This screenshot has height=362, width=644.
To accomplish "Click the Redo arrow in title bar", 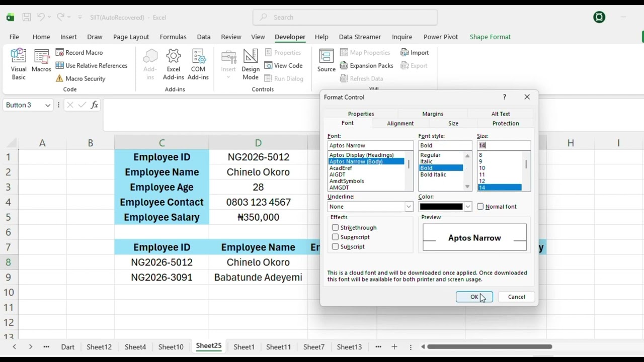I will (x=60, y=17).
